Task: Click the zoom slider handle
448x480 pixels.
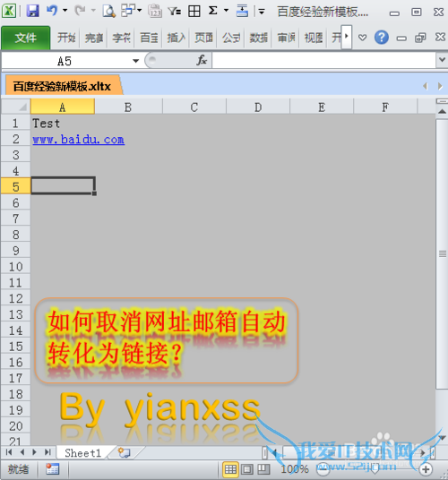Action: point(375,469)
